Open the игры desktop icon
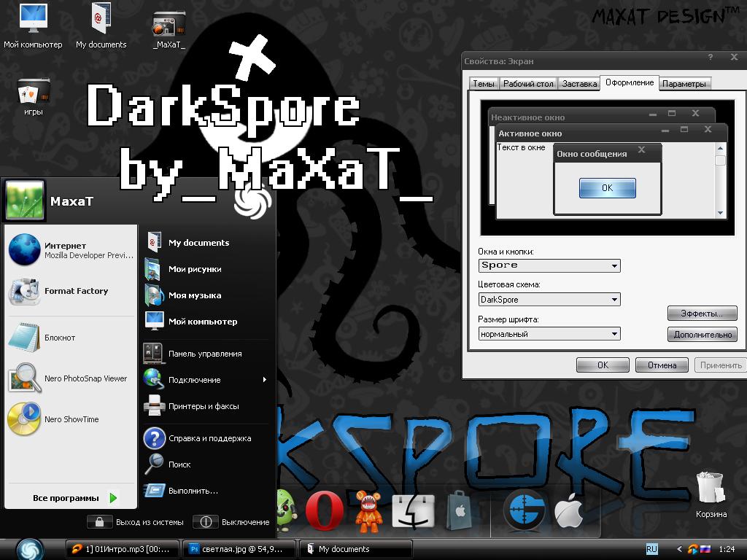 point(34,97)
